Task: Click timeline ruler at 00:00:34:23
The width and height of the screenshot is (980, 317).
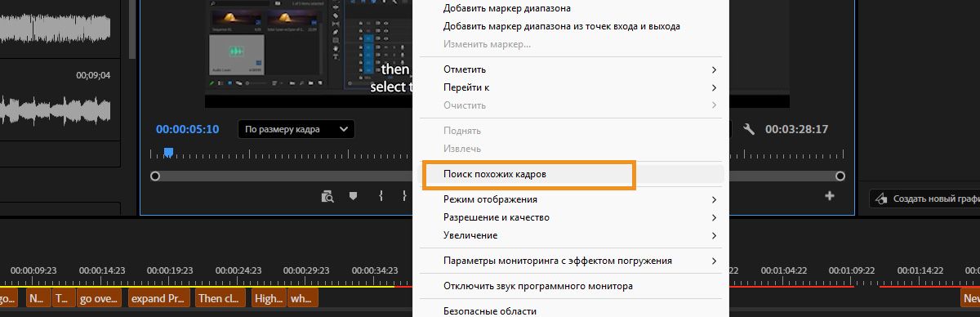Action: click(375, 270)
